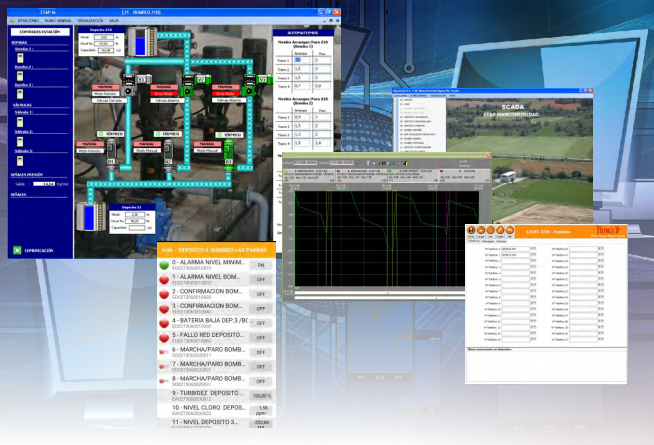The height and width of the screenshot is (445, 654).
Task: Click green indicator for Alarma Nivel Minimo
Action: click(x=164, y=265)
